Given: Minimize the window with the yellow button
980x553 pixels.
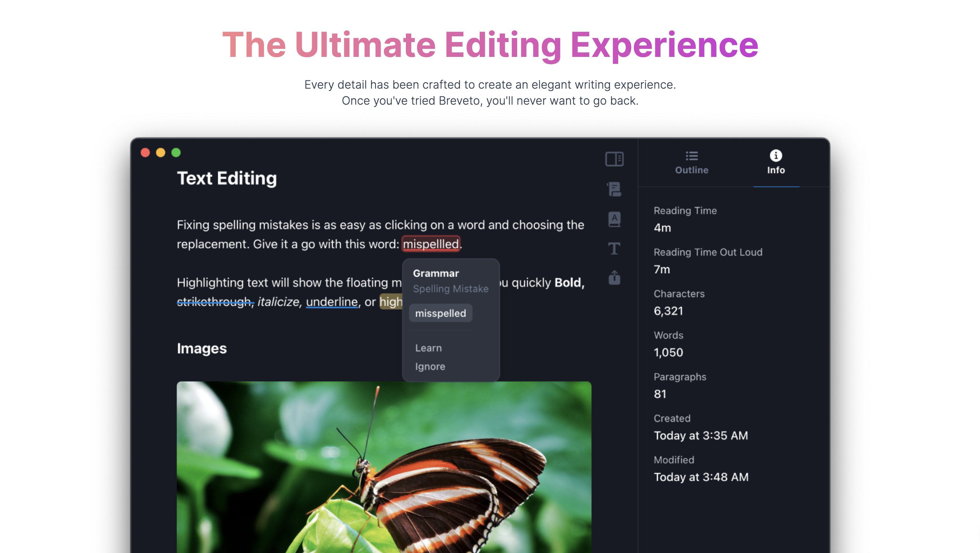Looking at the screenshot, I should (160, 152).
